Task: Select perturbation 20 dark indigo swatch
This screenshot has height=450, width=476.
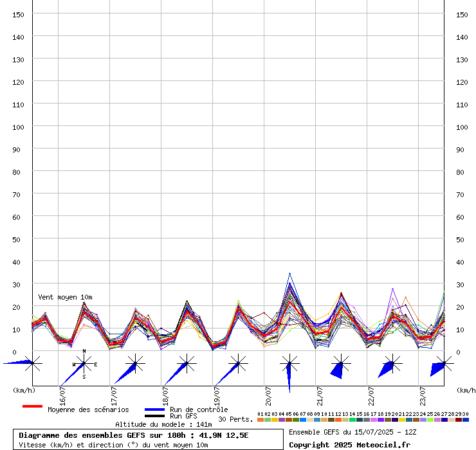Action: (x=395, y=420)
